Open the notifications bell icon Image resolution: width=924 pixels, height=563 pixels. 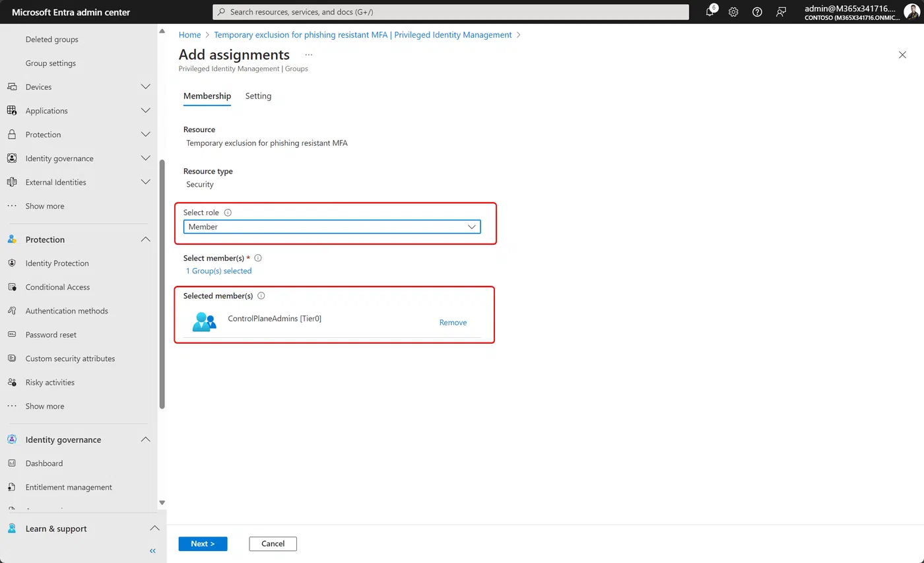pyautogui.click(x=710, y=12)
